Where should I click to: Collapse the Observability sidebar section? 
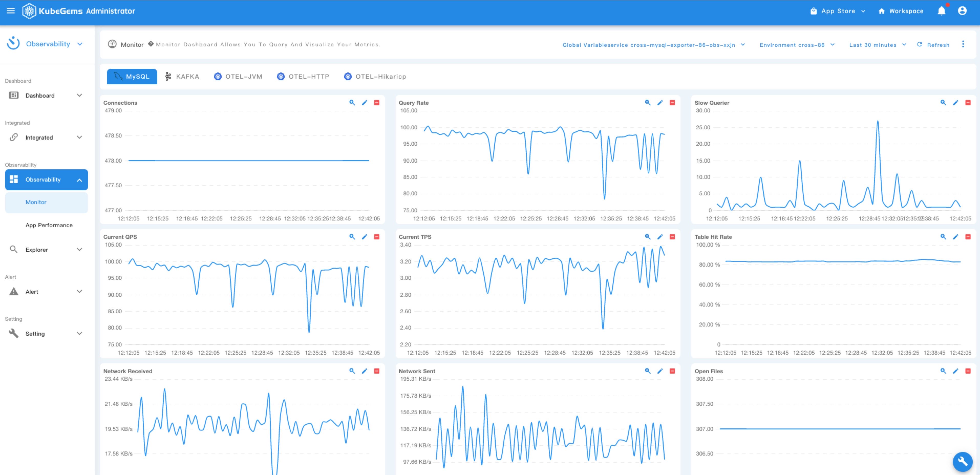pos(46,180)
